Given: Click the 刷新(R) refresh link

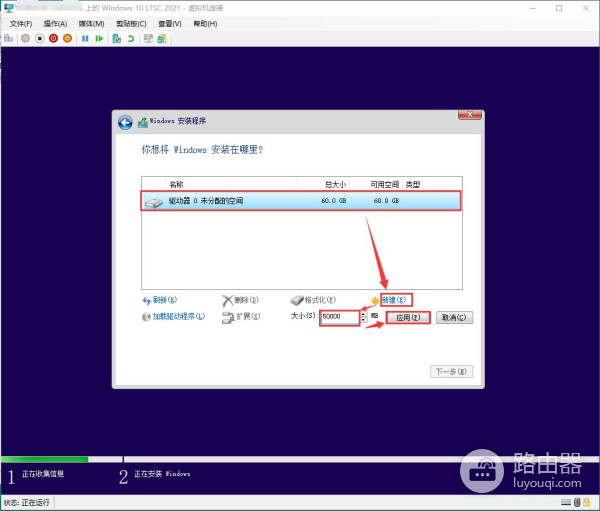Looking at the screenshot, I should pos(164,299).
